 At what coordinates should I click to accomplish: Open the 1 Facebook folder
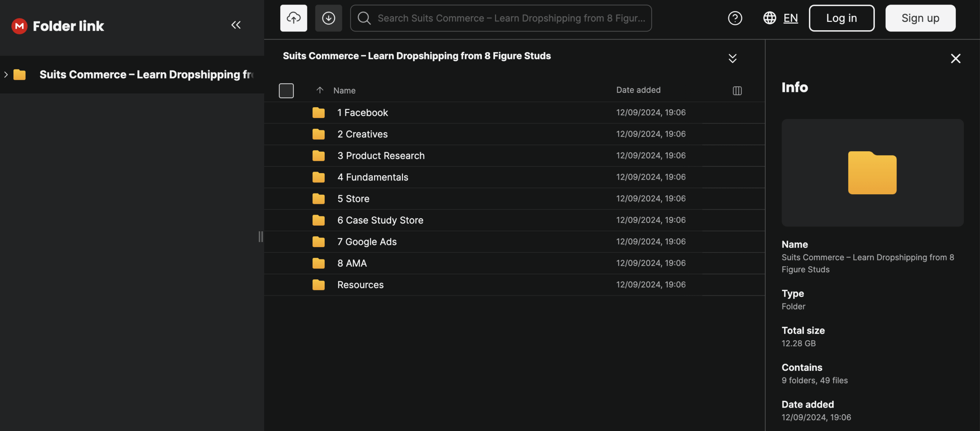coord(362,113)
